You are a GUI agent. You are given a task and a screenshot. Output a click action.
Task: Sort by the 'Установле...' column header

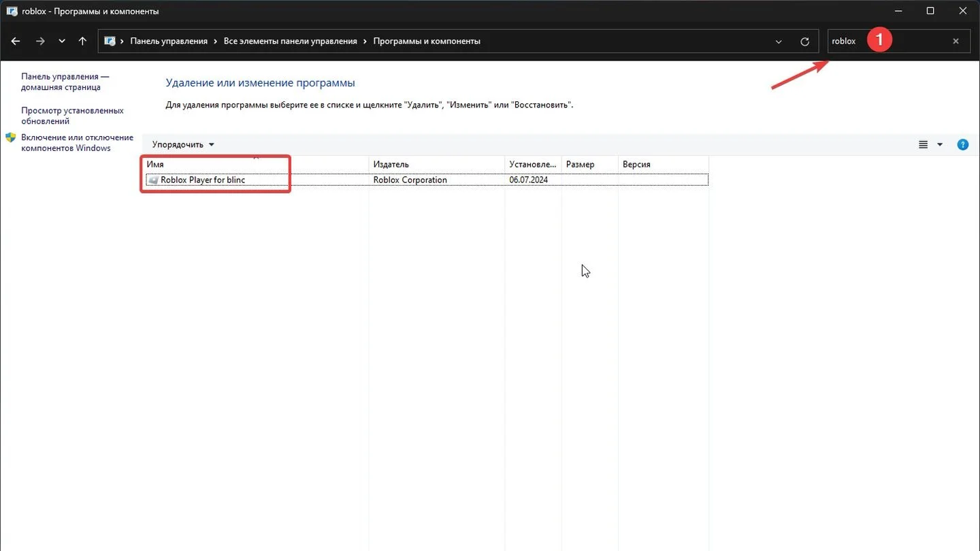[534, 164]
